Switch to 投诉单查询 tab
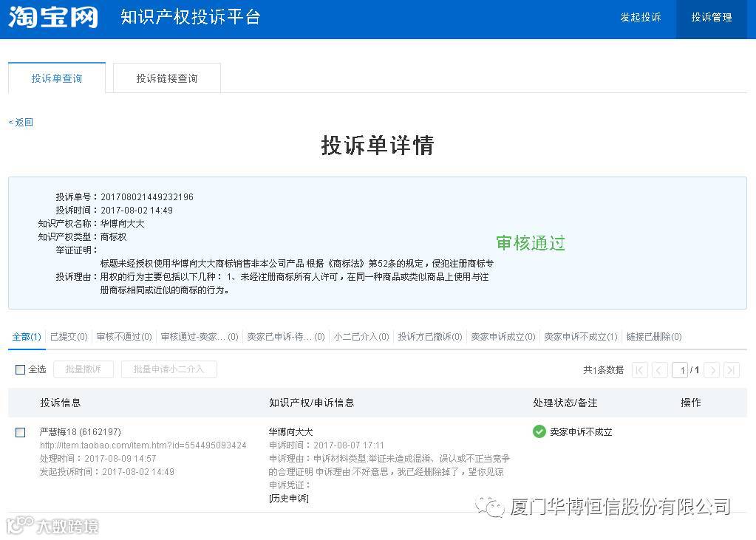Image resolution: width=756 pixels, height=540 pixels. click(x=57, y=78)
